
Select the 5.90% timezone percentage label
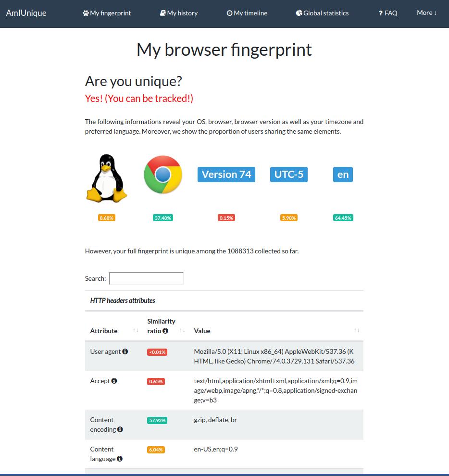pos(289,218)
